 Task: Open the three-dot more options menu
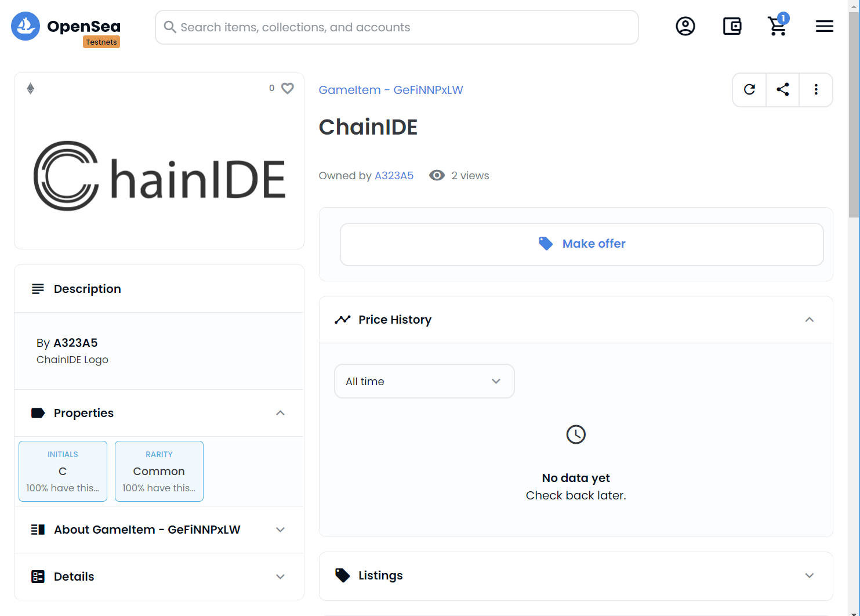pyautogui.click(x=816, y=89)
